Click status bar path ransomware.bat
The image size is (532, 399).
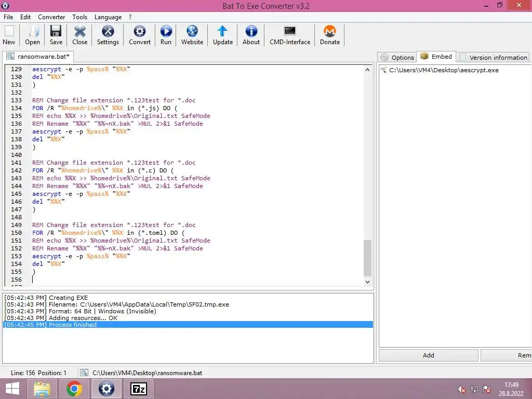(147, 373)
